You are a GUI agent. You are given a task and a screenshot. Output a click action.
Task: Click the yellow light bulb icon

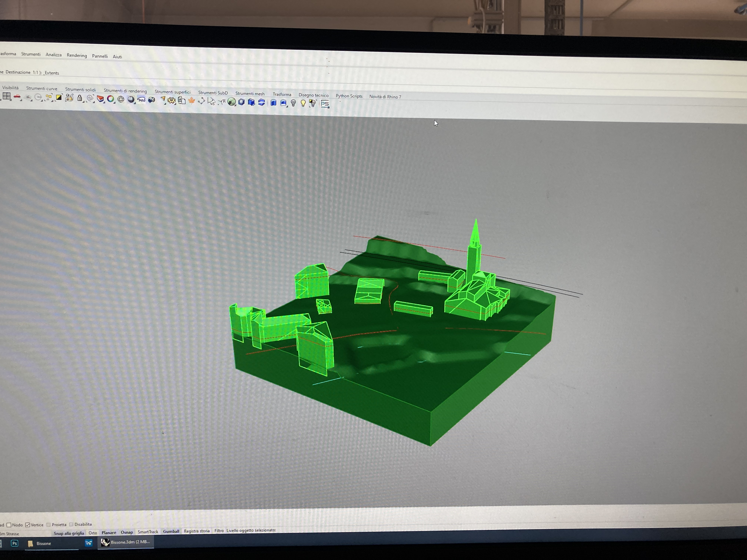coord(303,103)
